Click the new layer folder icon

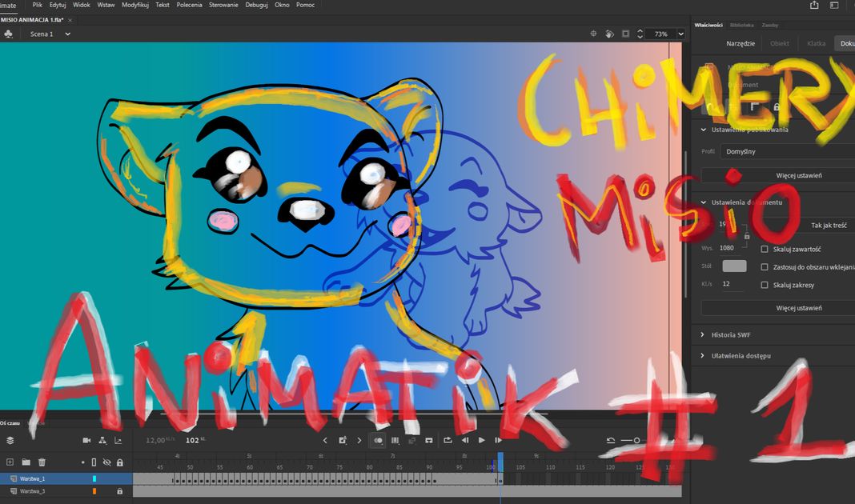(x=26, y=462)
